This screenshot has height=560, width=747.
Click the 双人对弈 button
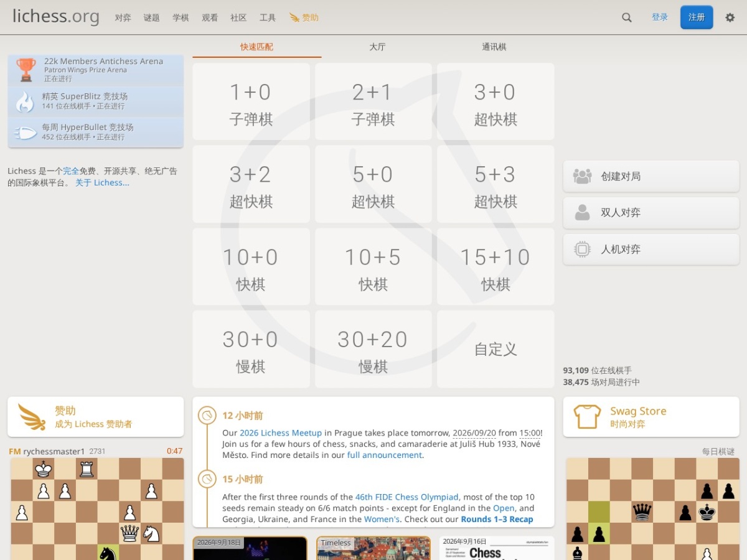point(651,212)
